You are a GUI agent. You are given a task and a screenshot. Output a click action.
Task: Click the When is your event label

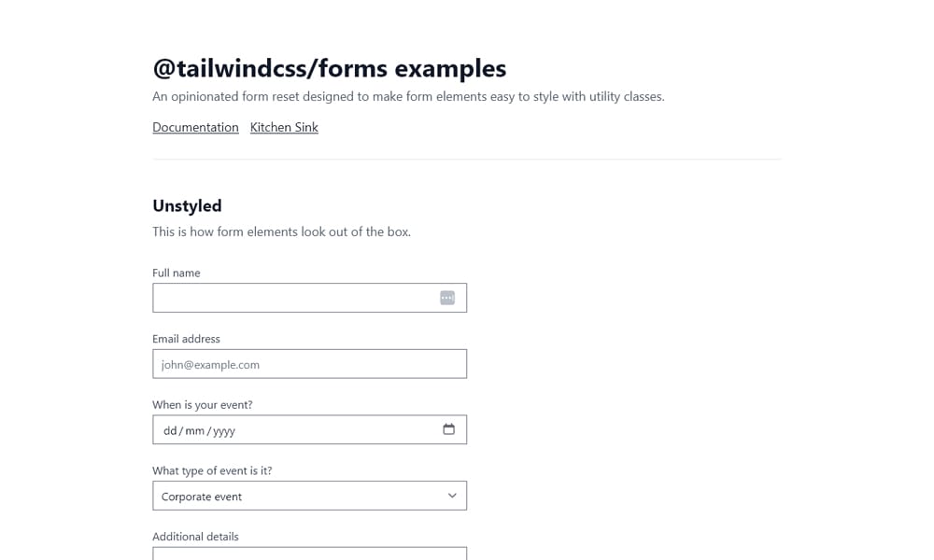click(x=202, y=404)
